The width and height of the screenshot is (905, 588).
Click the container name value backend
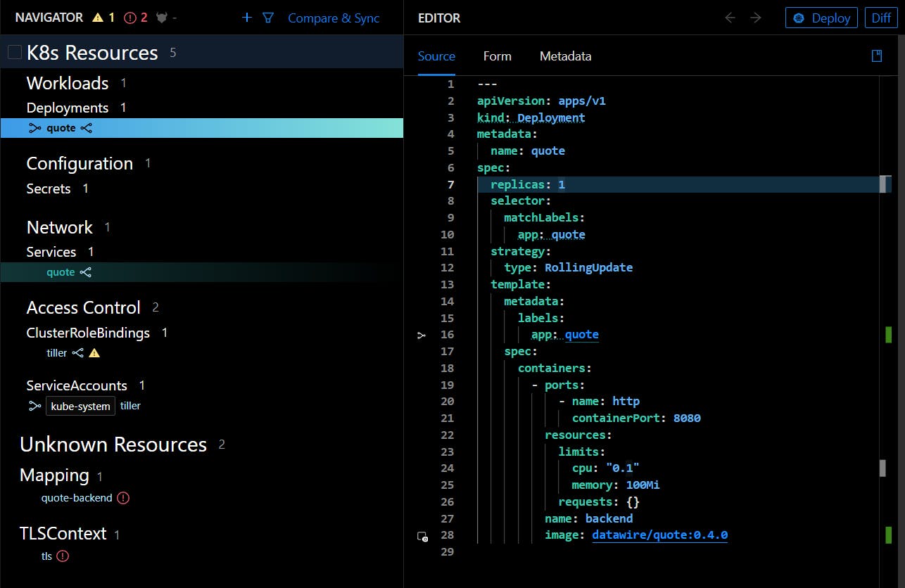(609, 518)
